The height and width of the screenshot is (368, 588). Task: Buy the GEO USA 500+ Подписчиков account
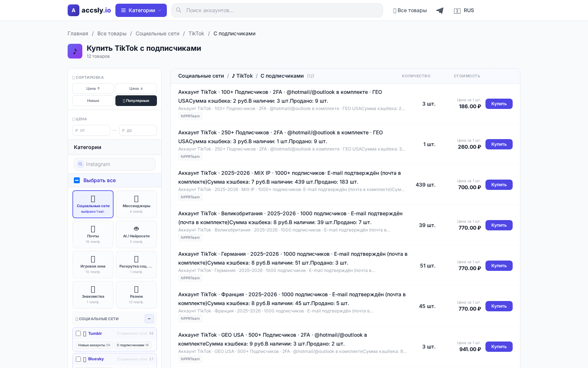coord(499,347)
